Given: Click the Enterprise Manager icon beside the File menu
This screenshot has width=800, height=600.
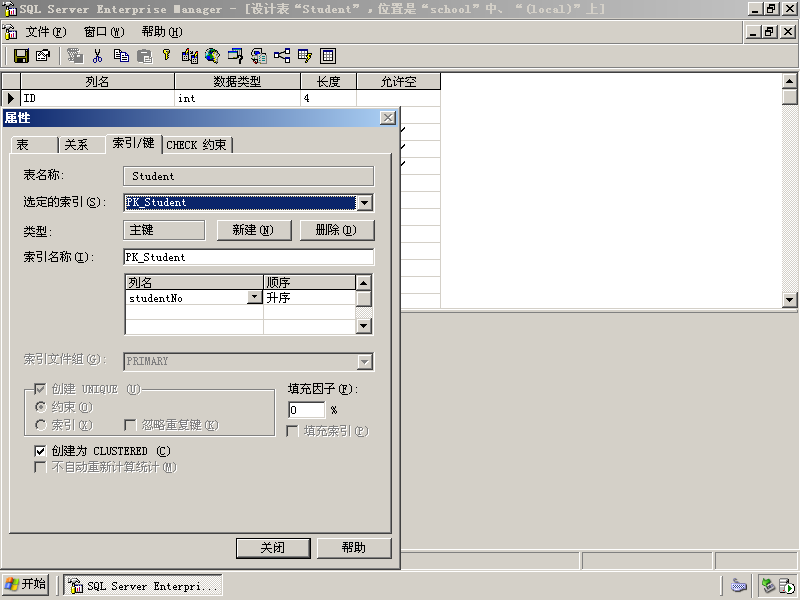Looking at the screenshot, I should [x=10, y=32].
